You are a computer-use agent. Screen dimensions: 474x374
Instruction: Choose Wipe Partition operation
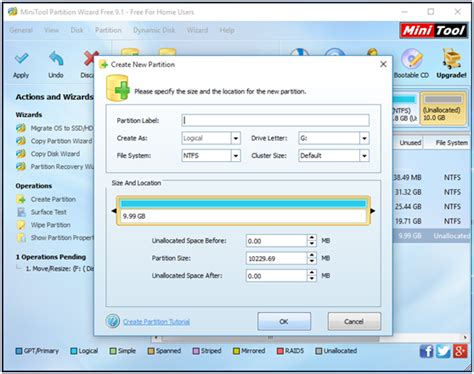[44, 225]
